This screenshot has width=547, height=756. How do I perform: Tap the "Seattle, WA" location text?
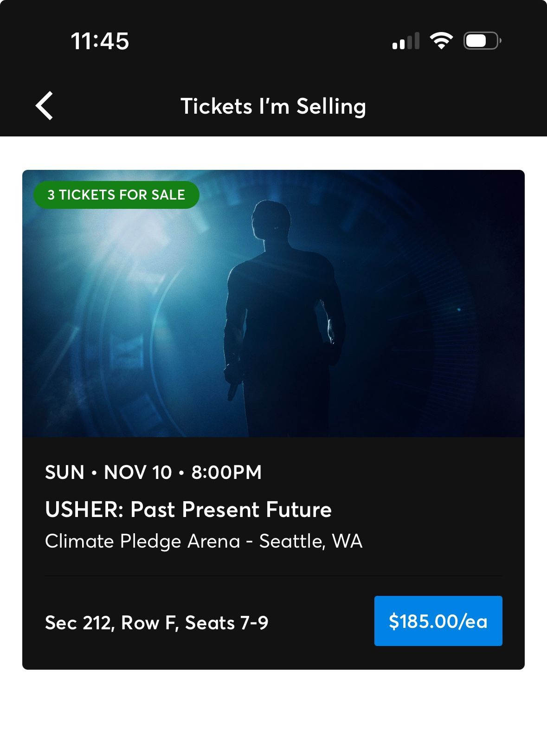[x=311, y=541]
